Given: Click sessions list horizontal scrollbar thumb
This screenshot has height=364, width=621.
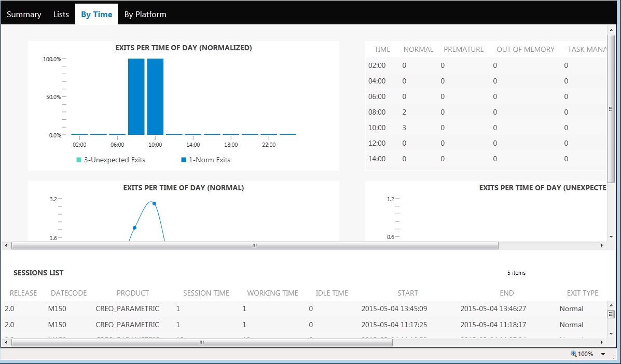Looking at the screenshot, I should [202, 342].
